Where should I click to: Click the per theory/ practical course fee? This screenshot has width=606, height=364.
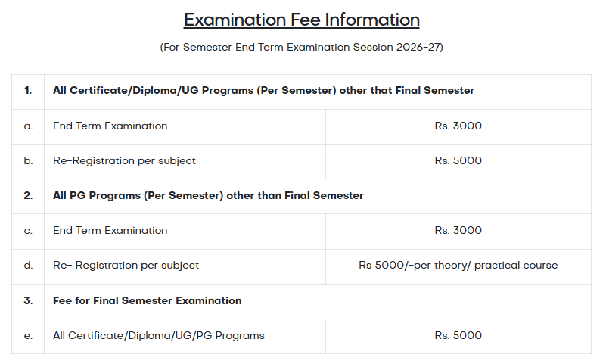pos(458,265)
